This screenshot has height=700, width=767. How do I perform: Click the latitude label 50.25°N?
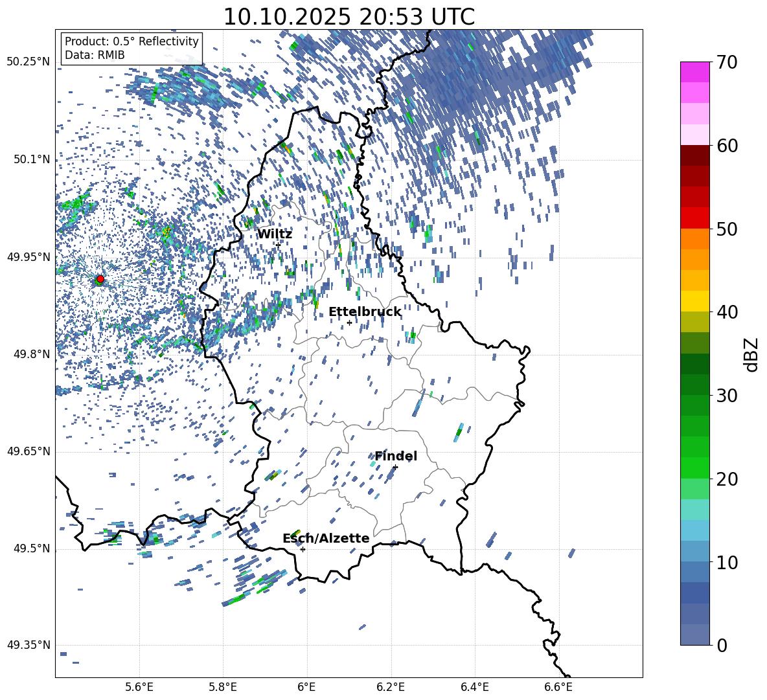click(29, 62)
